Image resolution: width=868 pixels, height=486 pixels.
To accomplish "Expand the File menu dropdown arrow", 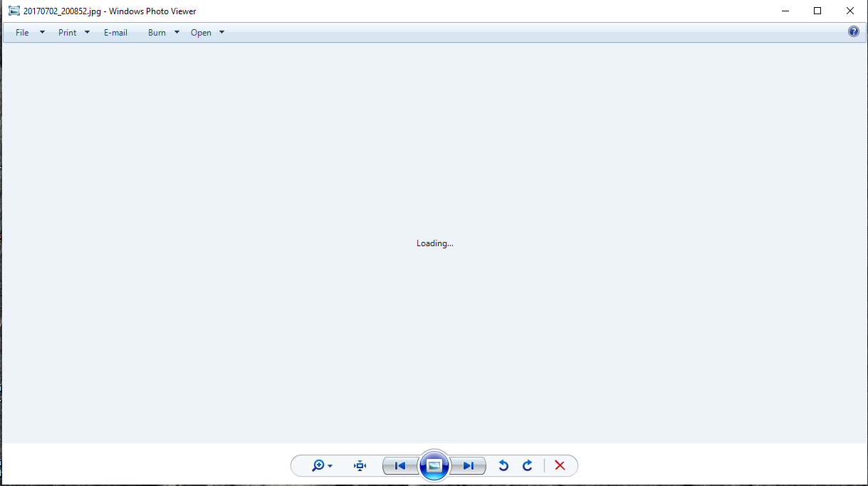I will coord(42,33).
